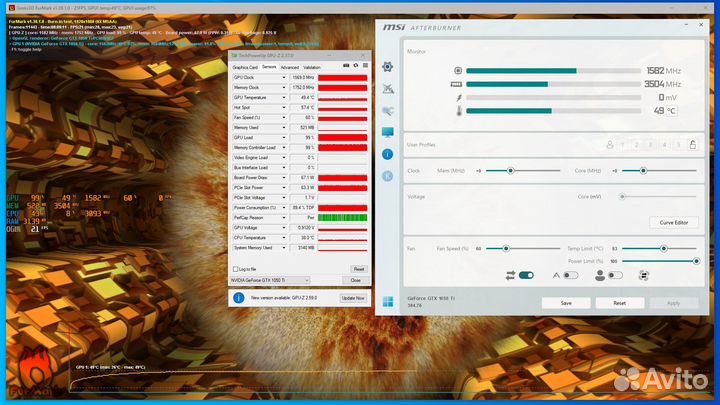Open the Advanced tab in GPU-Z
Screen dimensions: 720x405
tap(289, 67)
